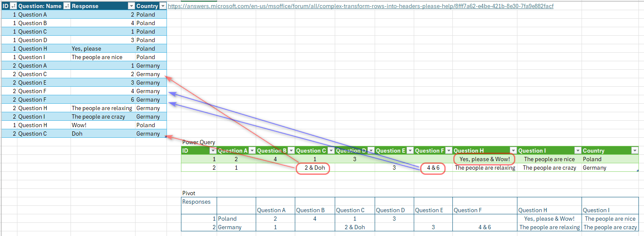Select 'Poland' in the pivot table
644x236 pixels.
tap(227, 219)
